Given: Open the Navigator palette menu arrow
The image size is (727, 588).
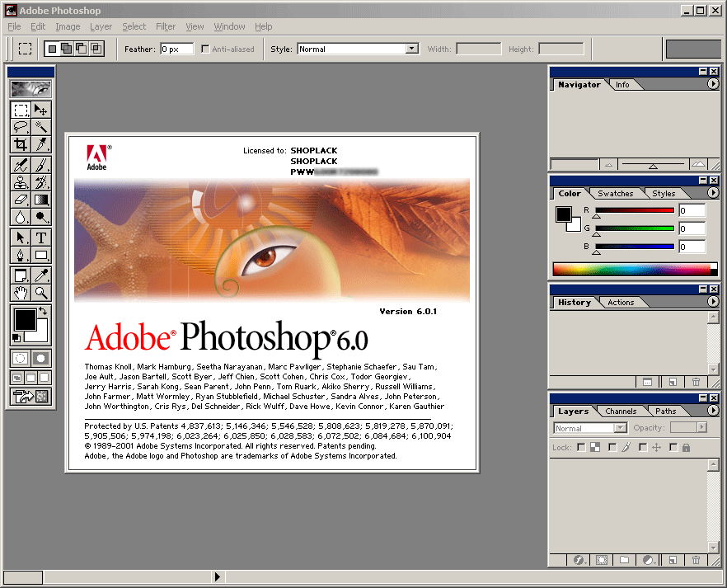Looking at the screenshot, I should point(713,84).
